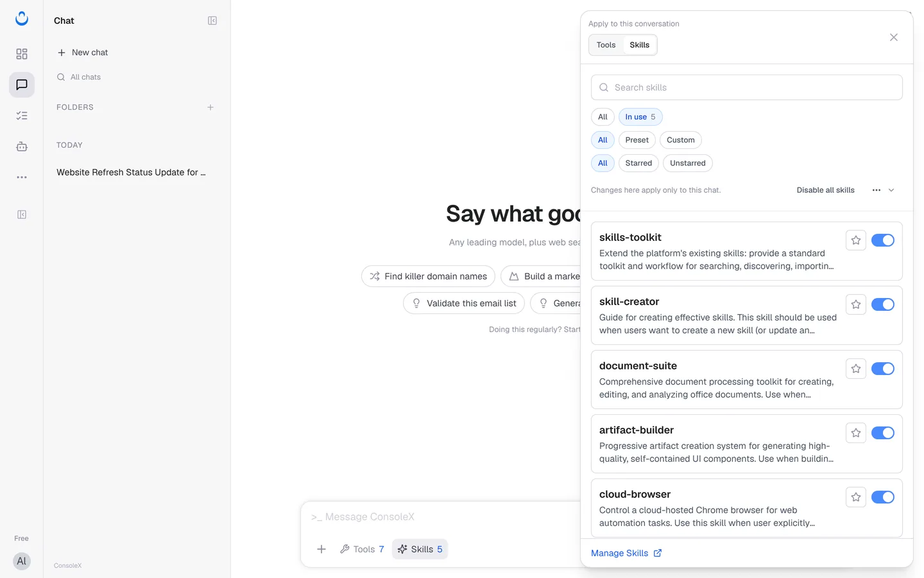Viewport: 924px width, 578px height.
Task: Star the artifact-builder skill
Action: (856, 433)
